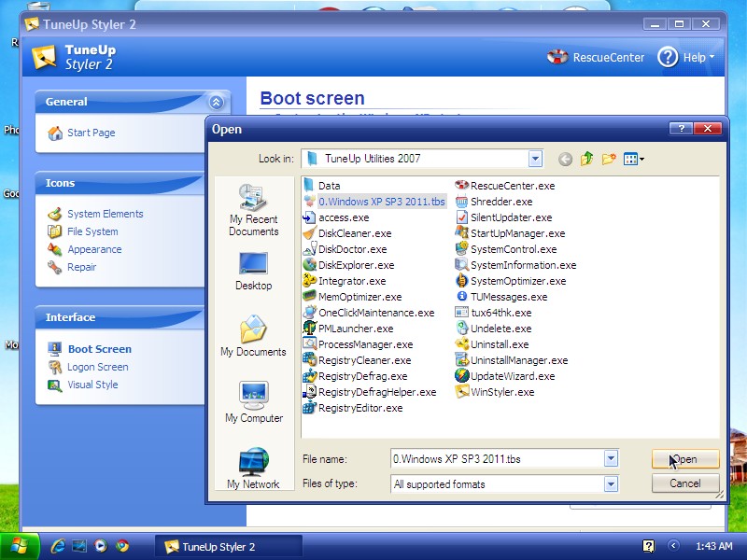Go to Start Page
Viewport: 747px width, 560px height.
81,133
